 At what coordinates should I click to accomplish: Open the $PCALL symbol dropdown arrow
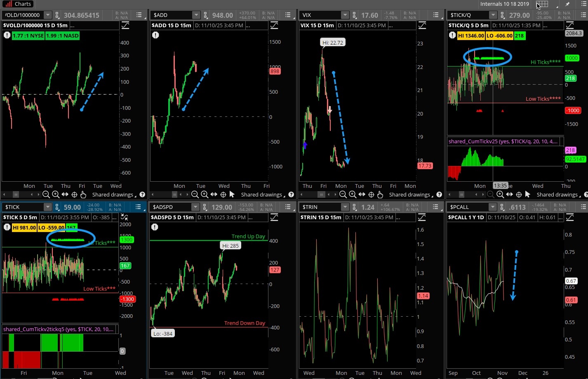click(492, 207)
